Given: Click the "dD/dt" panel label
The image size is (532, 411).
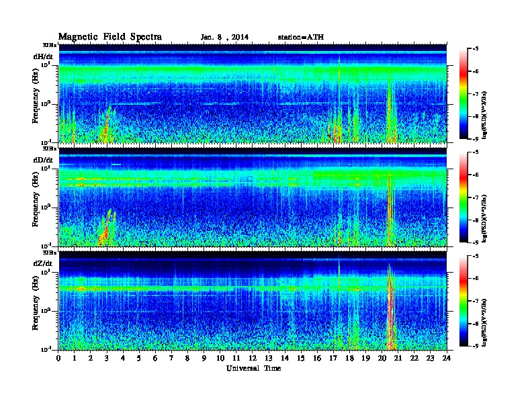Looking at the screenshot, I should pyautogui.click(x=43, y=160).
